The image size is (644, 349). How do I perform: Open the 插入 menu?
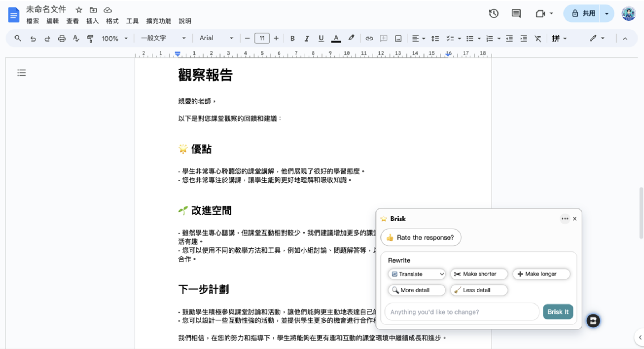click(x=92, y=21)
